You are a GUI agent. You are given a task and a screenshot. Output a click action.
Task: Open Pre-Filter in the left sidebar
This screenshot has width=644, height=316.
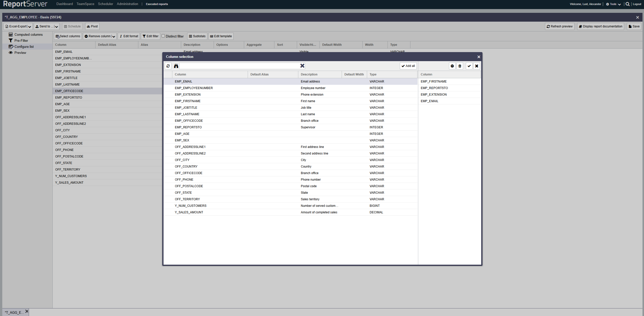coord(21,41)
